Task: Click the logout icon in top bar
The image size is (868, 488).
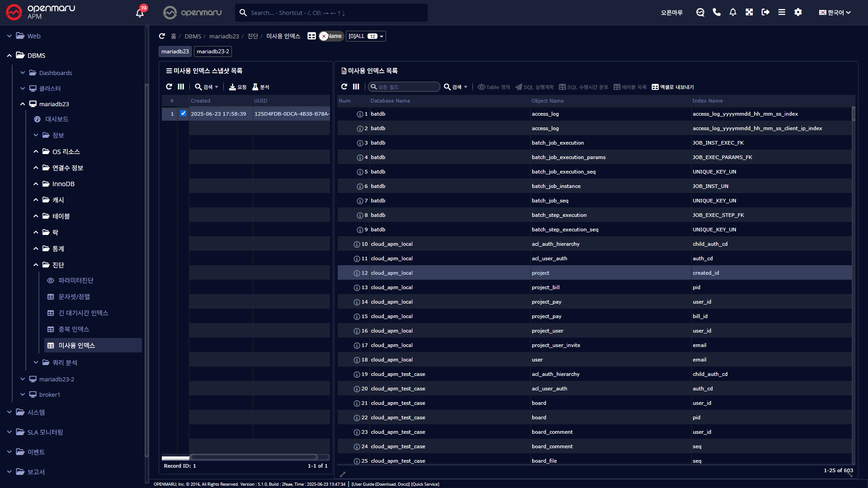Action: 765,12
